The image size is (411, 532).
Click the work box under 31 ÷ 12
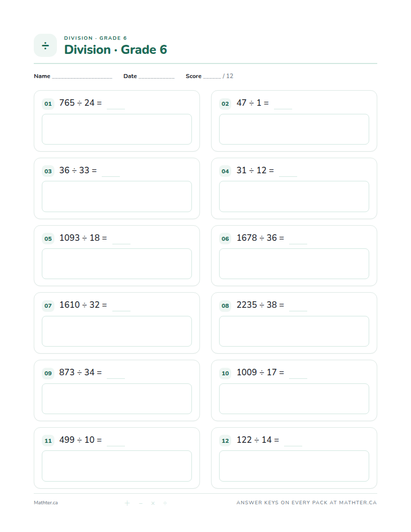tap(294, 196)
